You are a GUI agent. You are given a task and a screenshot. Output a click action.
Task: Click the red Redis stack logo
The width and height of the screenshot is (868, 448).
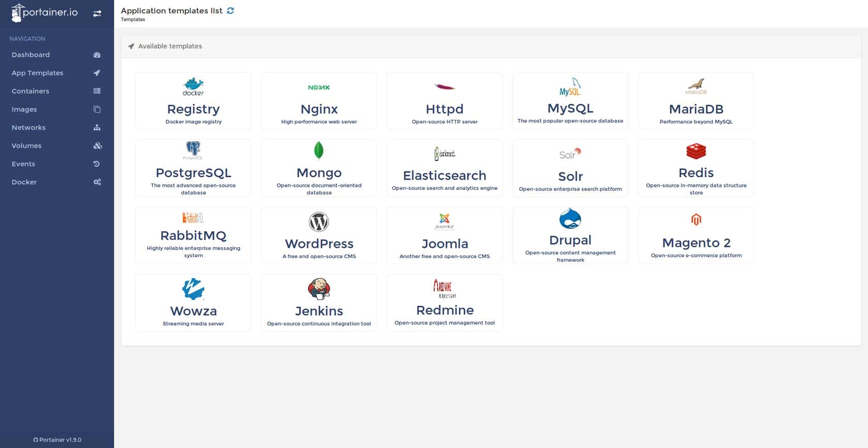tap(696, 151)
